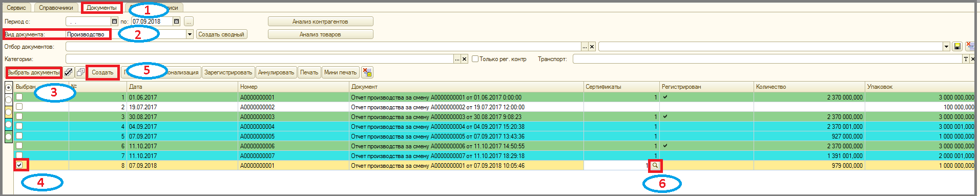This screenshot has height=196, width=980.
Task: Click the по date field 07.09.2018
Action: pyautogui.click(x=152, y=22)
